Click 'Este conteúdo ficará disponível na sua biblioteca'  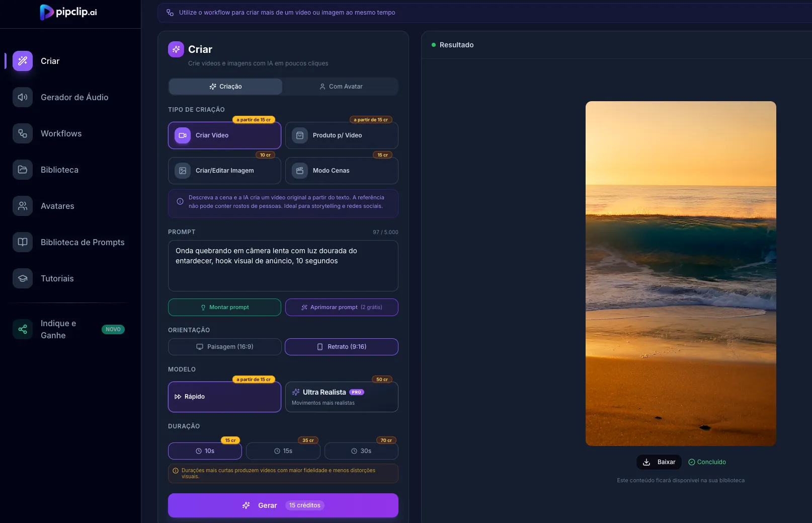(681, 480)
